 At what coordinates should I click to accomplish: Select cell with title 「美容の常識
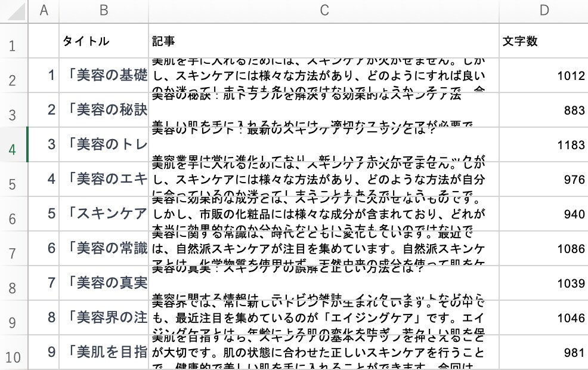[104, 248]
